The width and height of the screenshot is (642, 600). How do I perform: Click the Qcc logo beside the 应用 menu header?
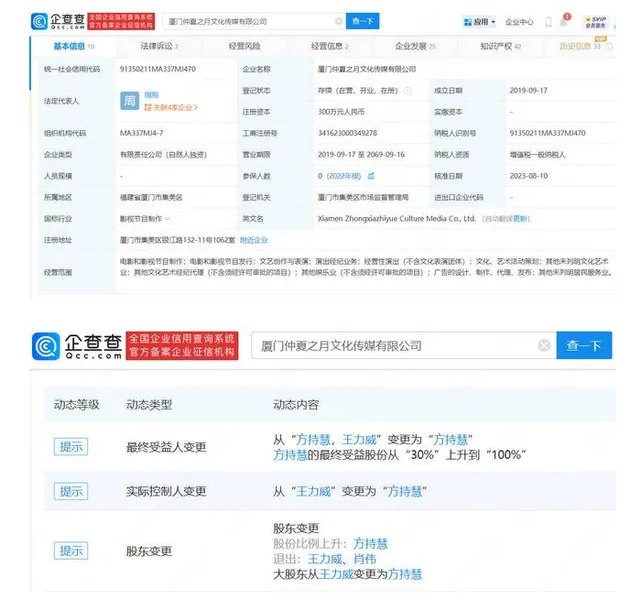tap(58, 21)
